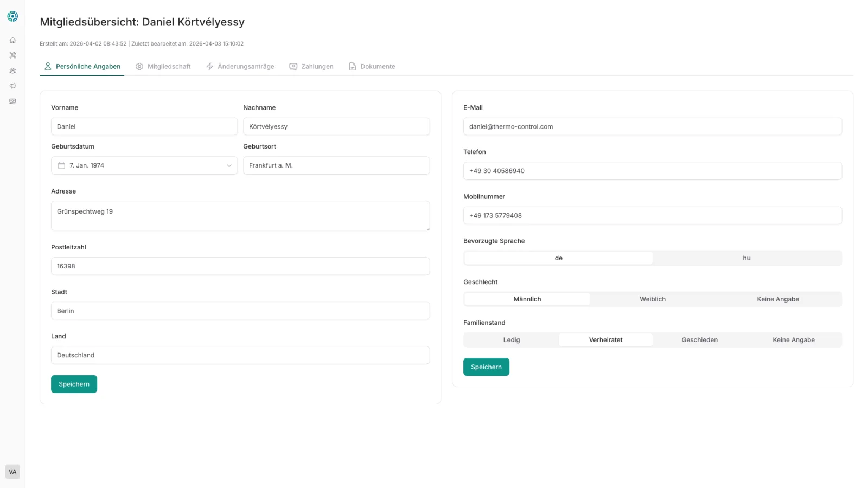868x488 pixels.
Task: Select 'hu' as preferred language
Action: 746,258
